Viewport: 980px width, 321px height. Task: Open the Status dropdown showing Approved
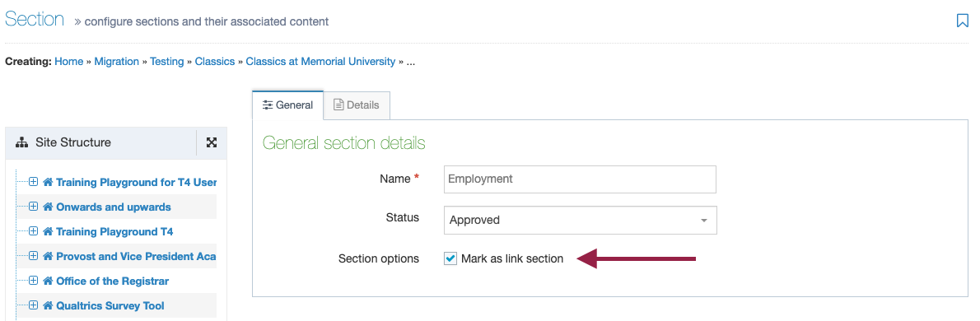pos(580,221)
